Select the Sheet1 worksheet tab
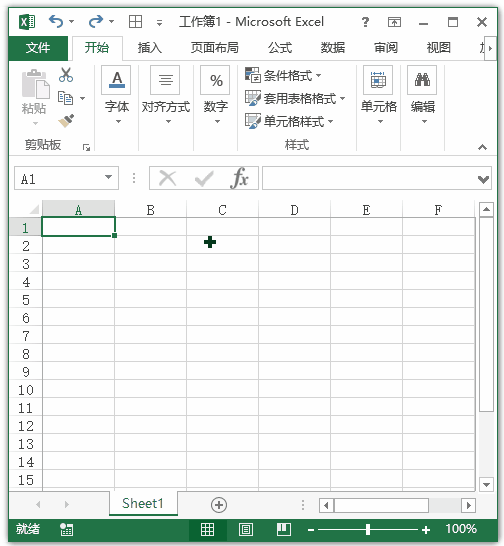504x546 pixels. tap(143, 504)
